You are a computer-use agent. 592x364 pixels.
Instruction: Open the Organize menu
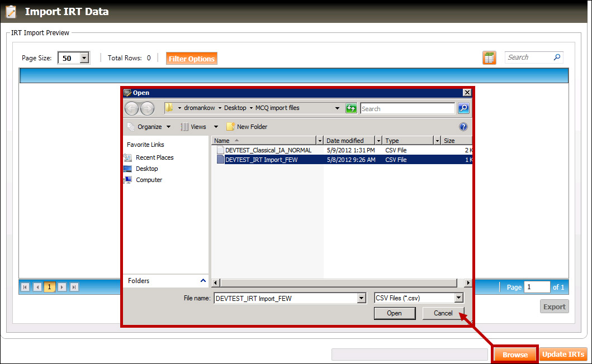coord(149,127)
